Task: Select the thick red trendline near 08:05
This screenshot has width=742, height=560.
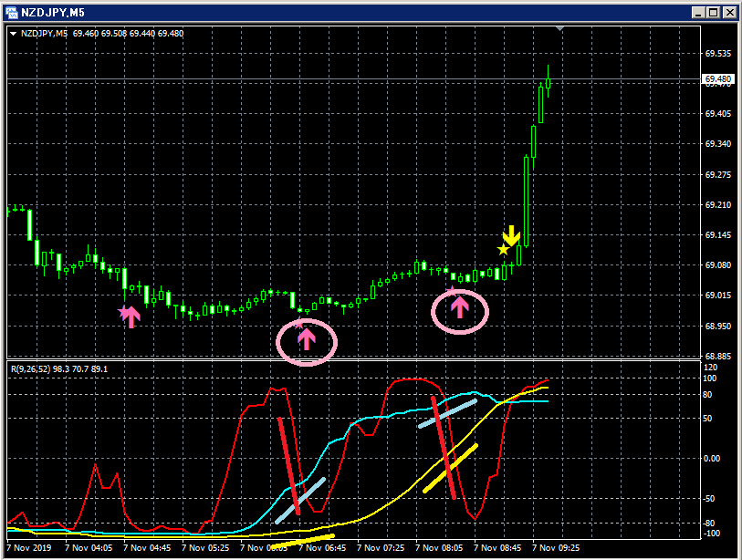Action: pos(444,448)
